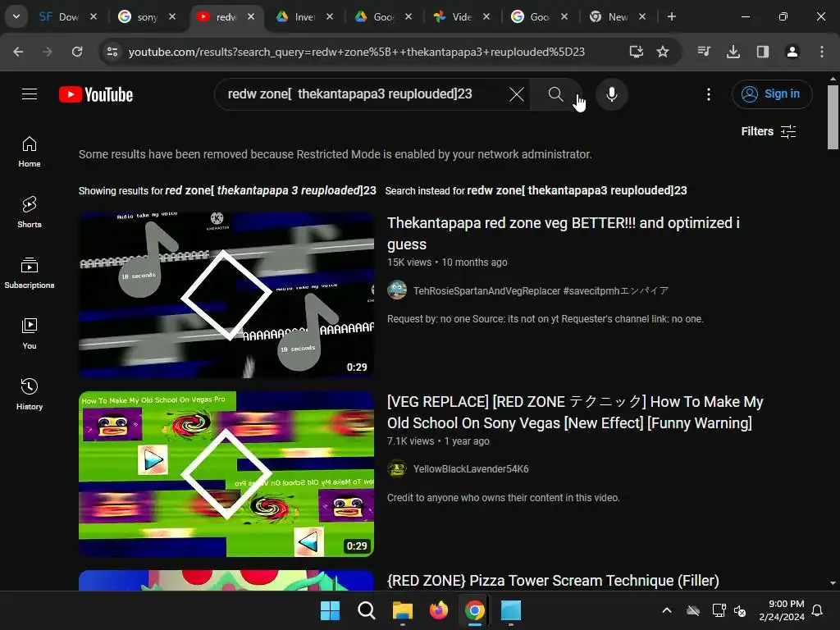
Task: Open YellowBlackLavender54K6 channel
Action: click(x=471, y=469)
